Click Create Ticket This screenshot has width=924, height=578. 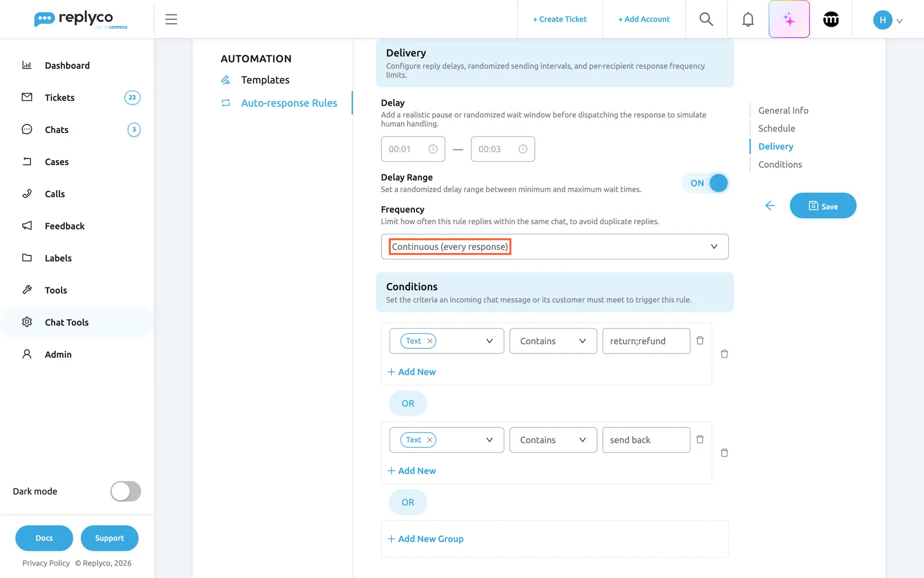pyautogui.click(x=560, y=19)
